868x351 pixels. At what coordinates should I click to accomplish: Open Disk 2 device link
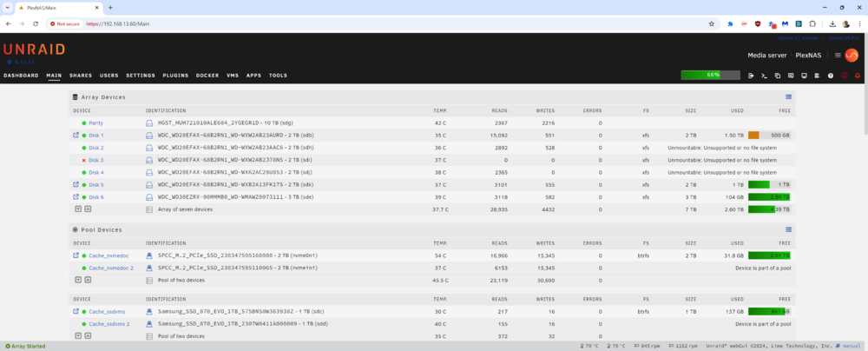point(96,148)
